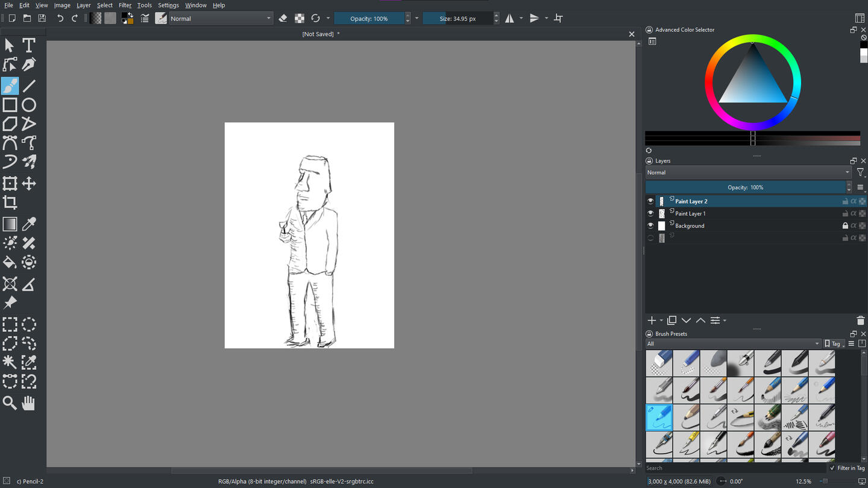Image resolution: width=868 pixels, height=488 pixels.
Task: Toggle eraser mode in top toolbar
Action: pyautogui.click(x=283, y=19)
